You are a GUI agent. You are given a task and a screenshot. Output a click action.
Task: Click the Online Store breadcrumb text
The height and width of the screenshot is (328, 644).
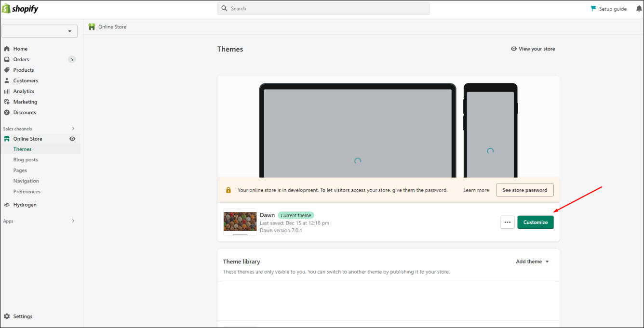click(112, 27)
